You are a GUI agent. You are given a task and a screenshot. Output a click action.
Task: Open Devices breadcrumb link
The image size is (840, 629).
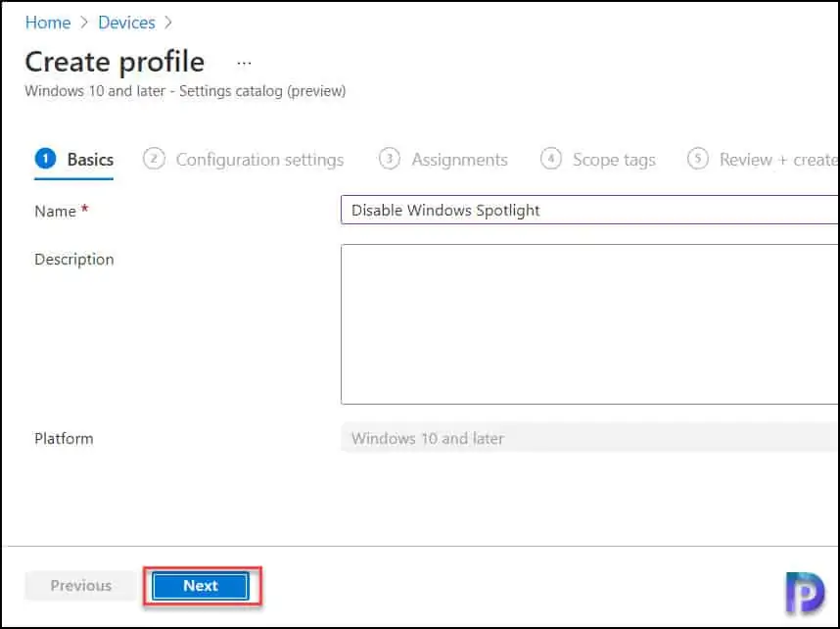[126, 23]
